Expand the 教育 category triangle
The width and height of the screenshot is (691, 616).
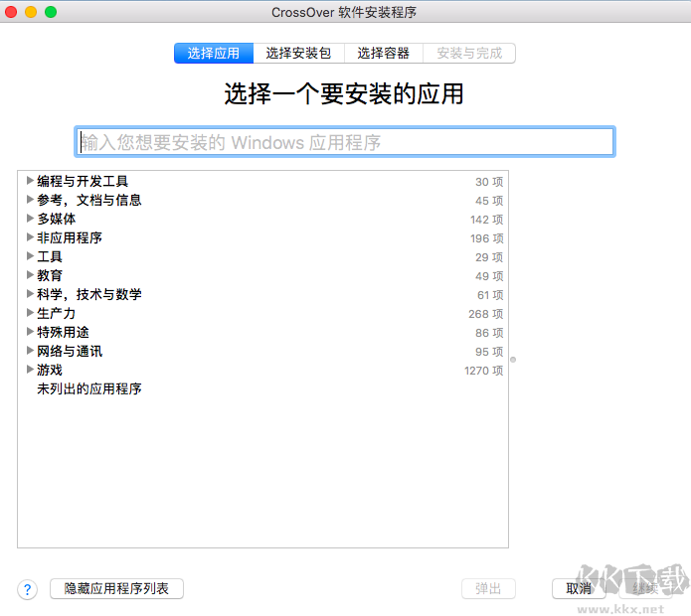(30, 275)
